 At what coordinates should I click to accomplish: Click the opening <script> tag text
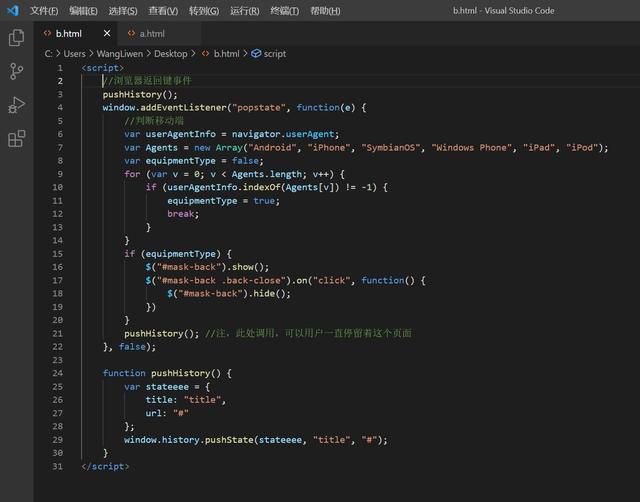click(102, 68)
